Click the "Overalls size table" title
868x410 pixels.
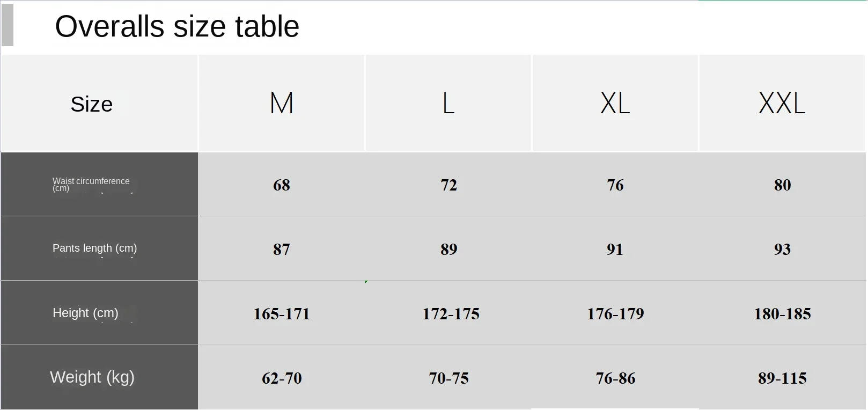tap(177, 26)
